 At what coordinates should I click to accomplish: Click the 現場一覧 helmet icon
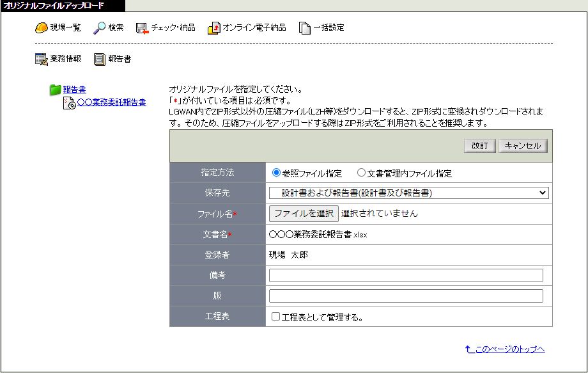[42, 28]
